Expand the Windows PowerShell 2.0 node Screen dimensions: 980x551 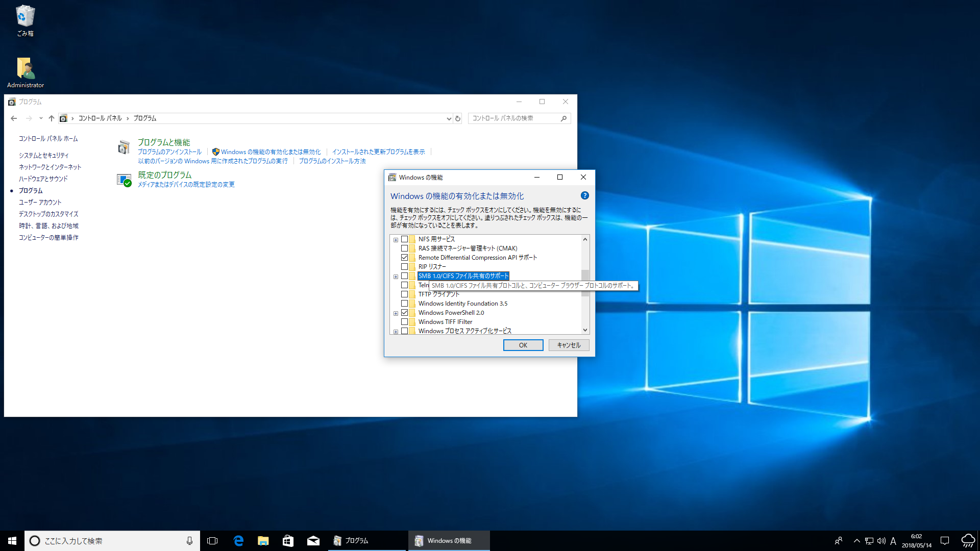point(396,313)
